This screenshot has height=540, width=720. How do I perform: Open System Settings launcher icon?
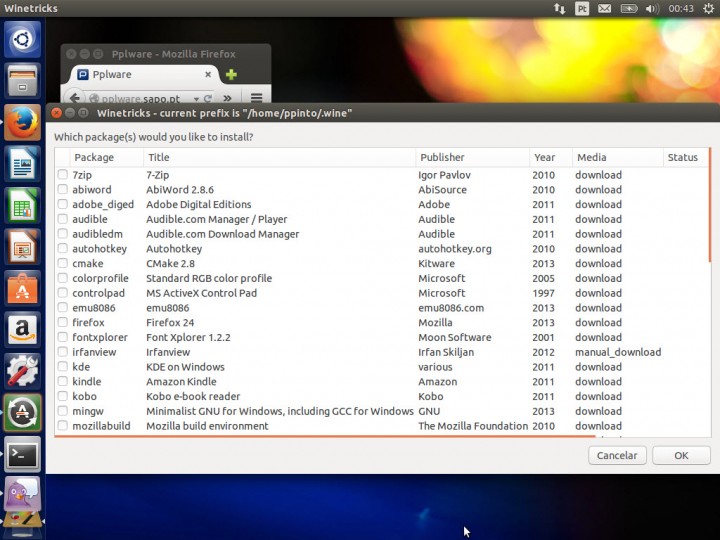click(x=22, y=371)
